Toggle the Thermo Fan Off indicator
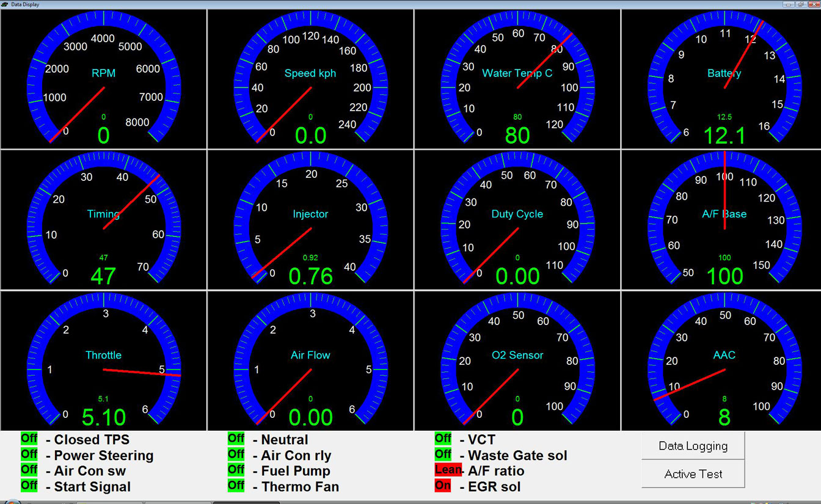 click(236, 486)
